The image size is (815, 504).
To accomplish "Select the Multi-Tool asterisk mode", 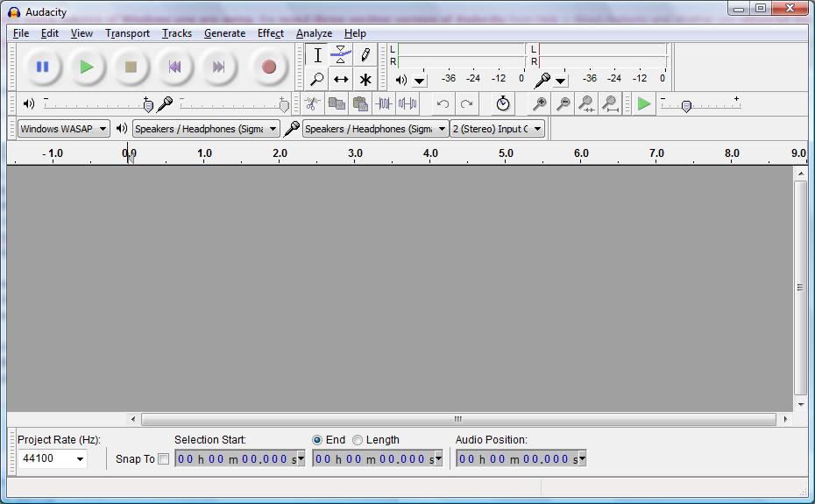I will [365, 79].
